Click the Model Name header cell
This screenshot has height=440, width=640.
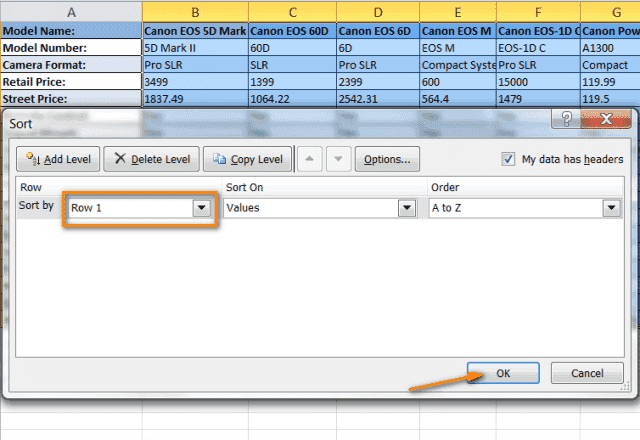(x=71, y=30)
